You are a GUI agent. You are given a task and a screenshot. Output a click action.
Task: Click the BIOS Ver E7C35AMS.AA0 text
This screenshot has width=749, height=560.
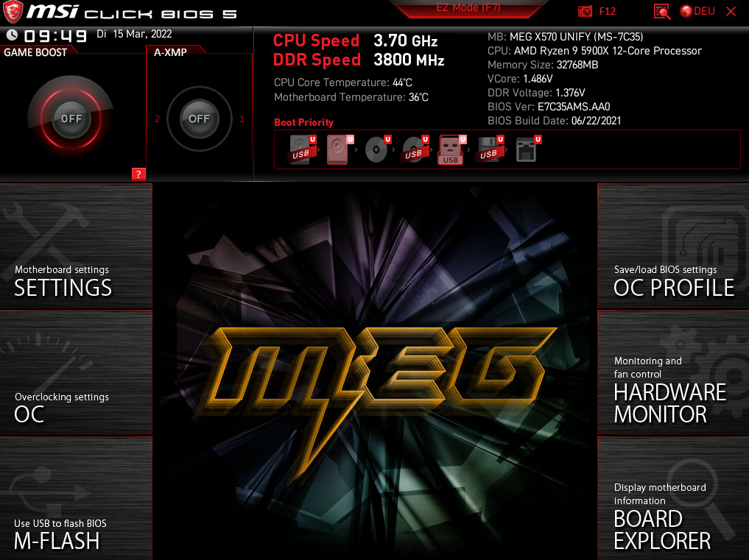point(549,107)
